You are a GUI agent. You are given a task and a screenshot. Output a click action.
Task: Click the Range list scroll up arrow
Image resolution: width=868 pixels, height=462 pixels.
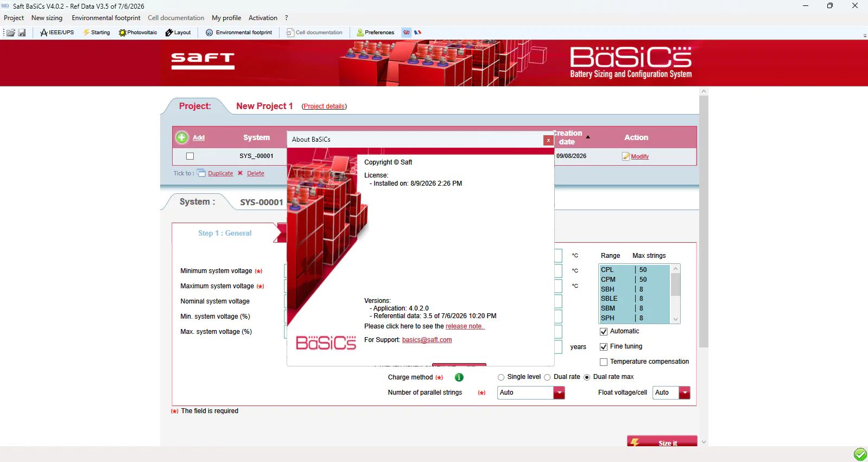point(676,269)
